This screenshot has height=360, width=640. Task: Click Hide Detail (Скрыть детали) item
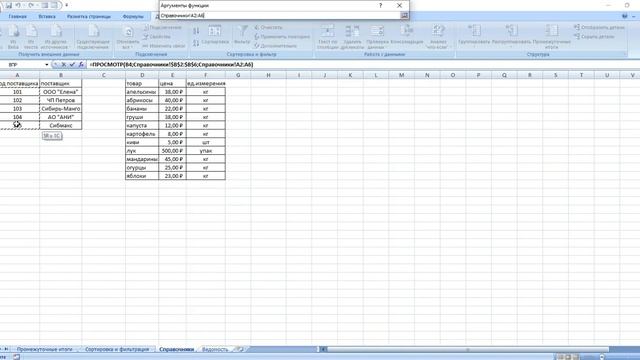tap(594, 36)
